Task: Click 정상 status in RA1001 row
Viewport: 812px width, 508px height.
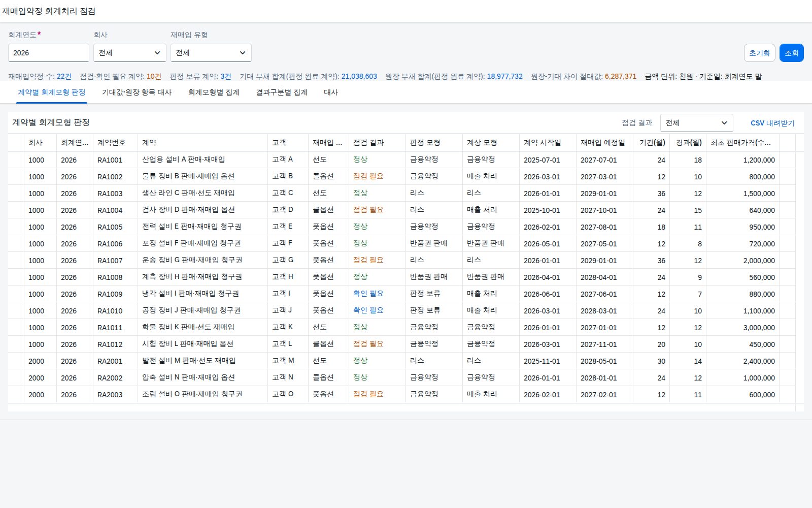Action: [360, 160]
